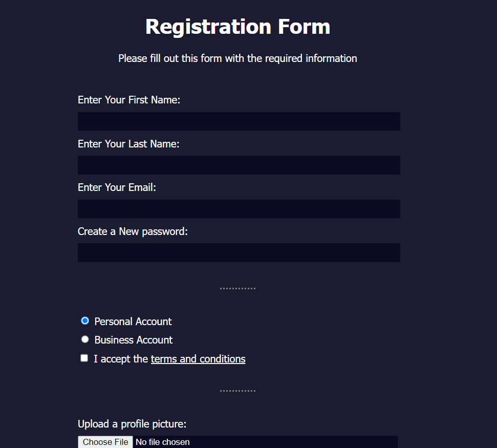Click the lower dotted divider line
497x448 pixels.
[237, 390]
